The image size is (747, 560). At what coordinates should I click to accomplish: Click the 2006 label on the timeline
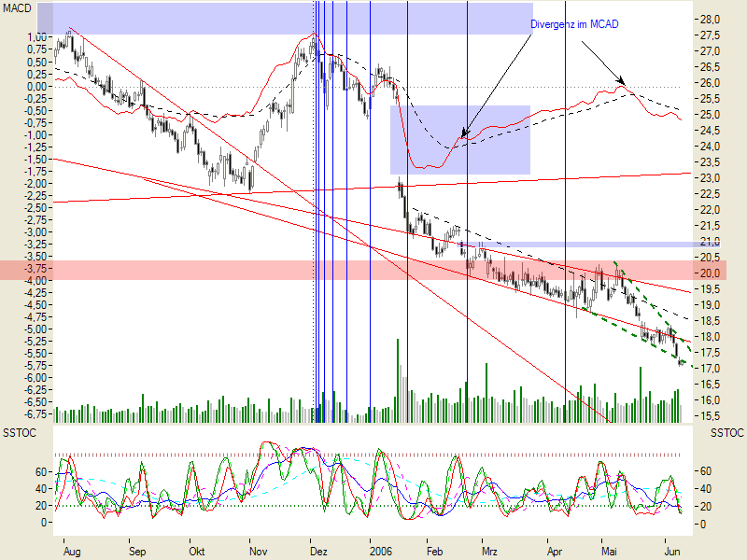tap(384, 552)
